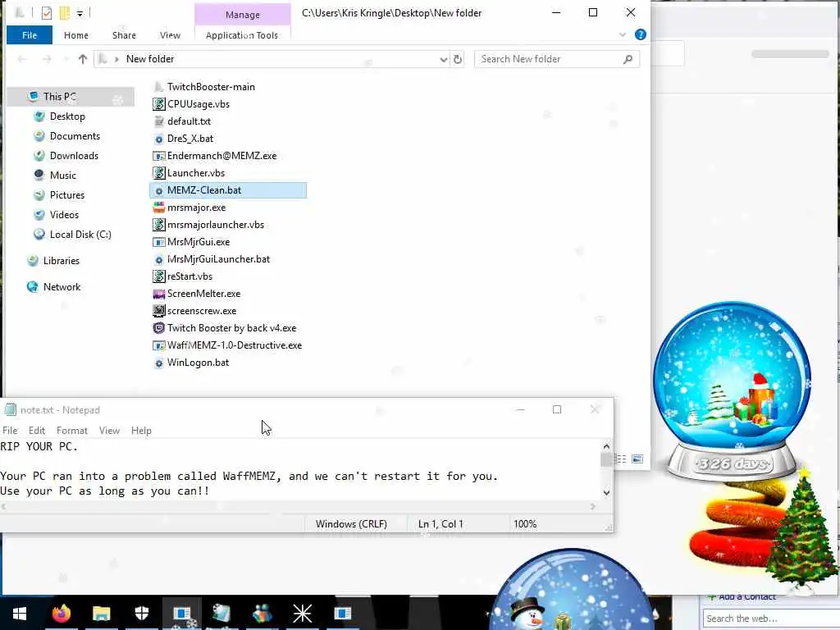840x630 pixels.
Task: Select the MrsMjrGui.exe file icon
Action: (158, 242)
